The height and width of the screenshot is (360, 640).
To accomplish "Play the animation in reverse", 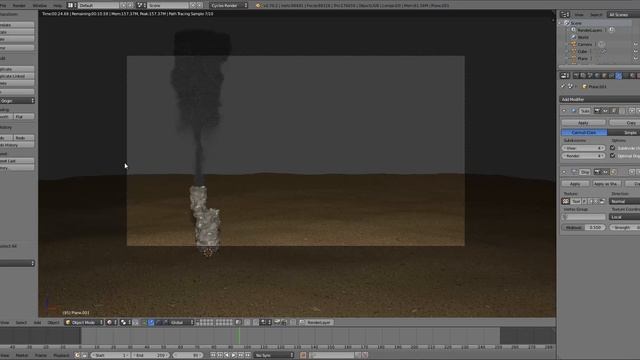I will coord(227,355).
